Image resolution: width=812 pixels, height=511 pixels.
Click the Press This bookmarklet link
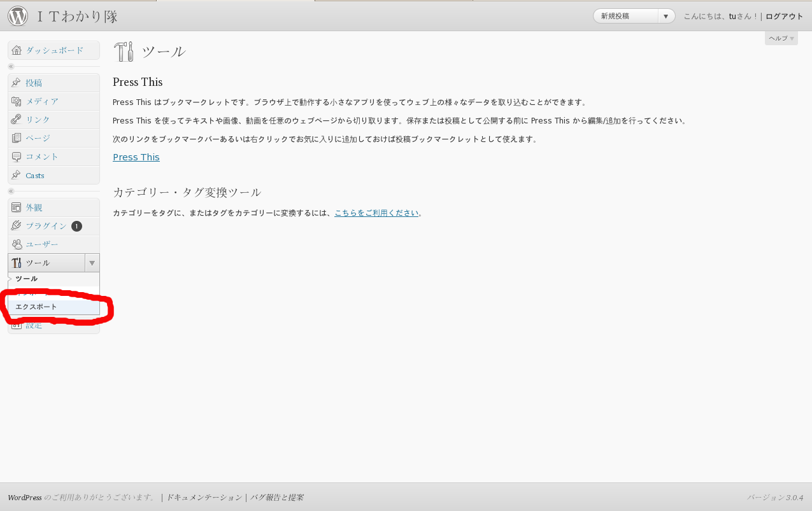pyautogui.click(x=136, y=157)
